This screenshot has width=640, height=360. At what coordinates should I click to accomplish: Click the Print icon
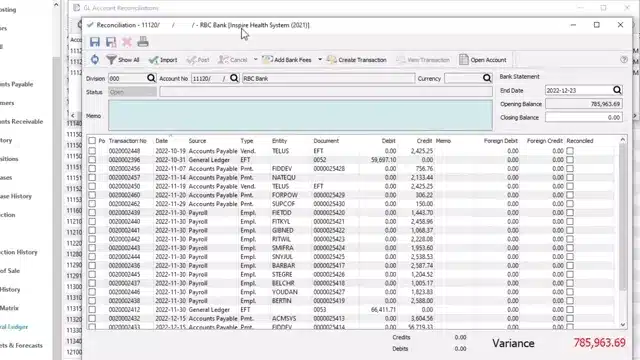143,42
